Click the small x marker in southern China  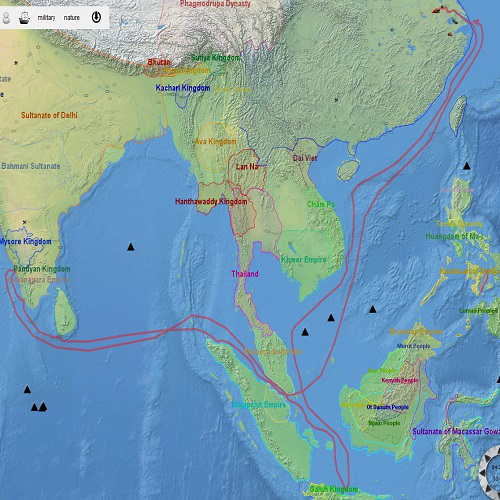coord(336,100)
